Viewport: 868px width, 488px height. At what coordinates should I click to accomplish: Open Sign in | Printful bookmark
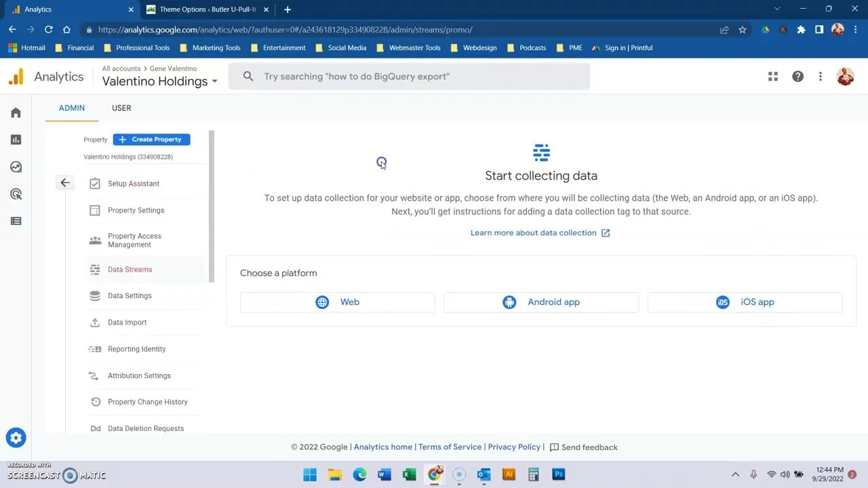pyautogui.click(x=622, y=48)
